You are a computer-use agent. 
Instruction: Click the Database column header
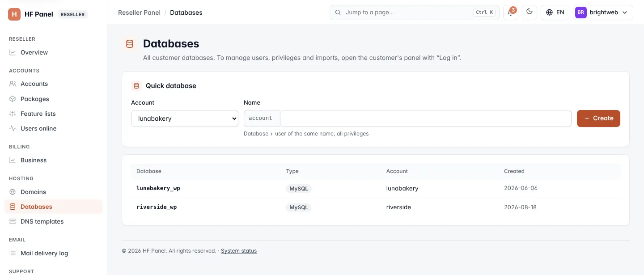pyautogui.click(x=149, y=171)
